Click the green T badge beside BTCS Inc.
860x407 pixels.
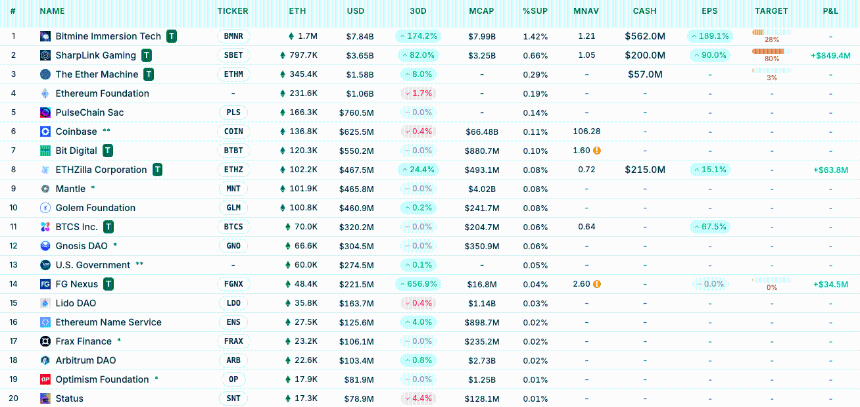(x=109, y=227)
